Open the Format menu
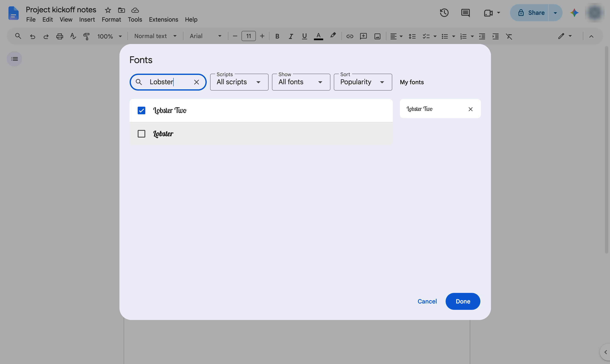This screenshot has height=364, width=610. 111,19
